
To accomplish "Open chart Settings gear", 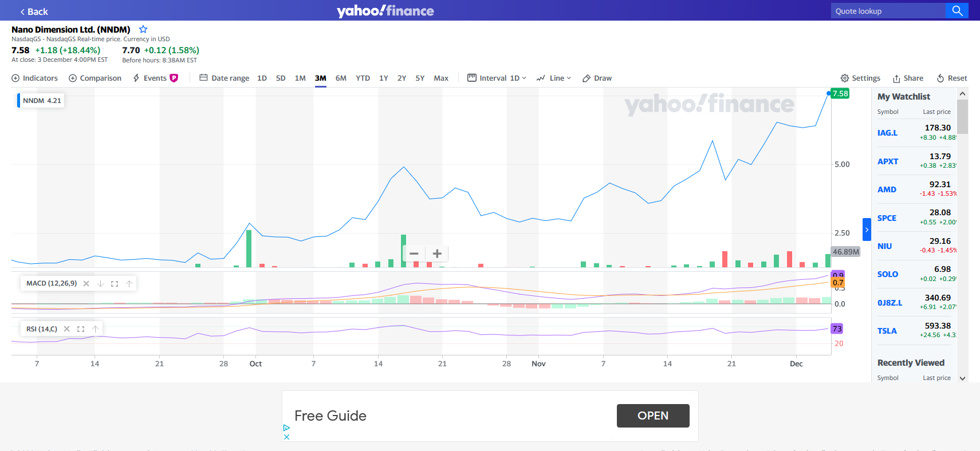I will pos(860,78).
